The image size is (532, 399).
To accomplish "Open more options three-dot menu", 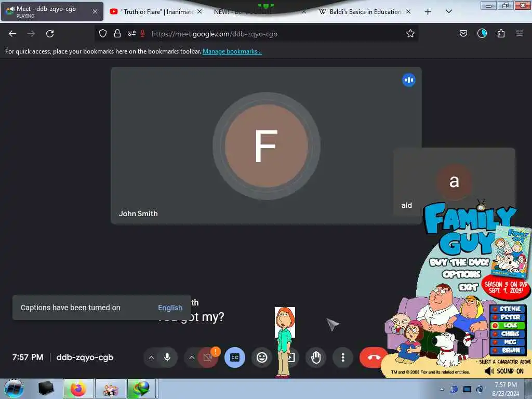I will pyautogui.click(x=343, y=357).
